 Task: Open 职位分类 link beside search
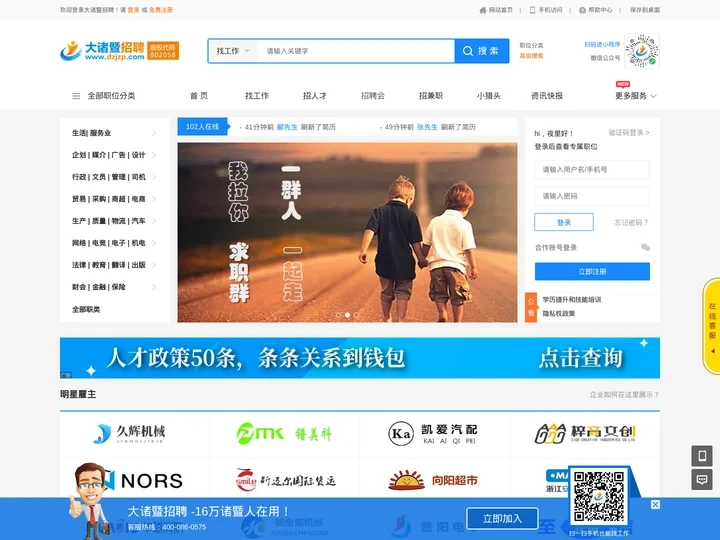pyautogui.click(x=531, y=45)
